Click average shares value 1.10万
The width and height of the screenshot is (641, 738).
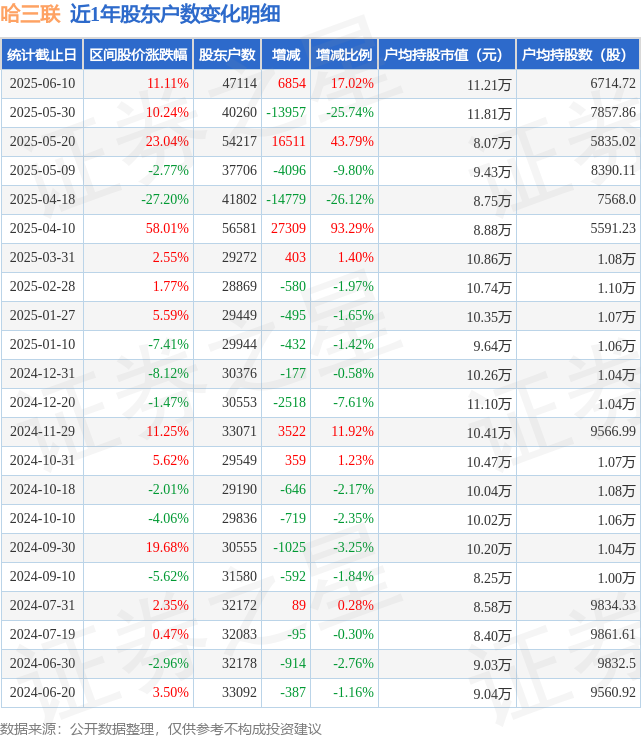[617, 288]
